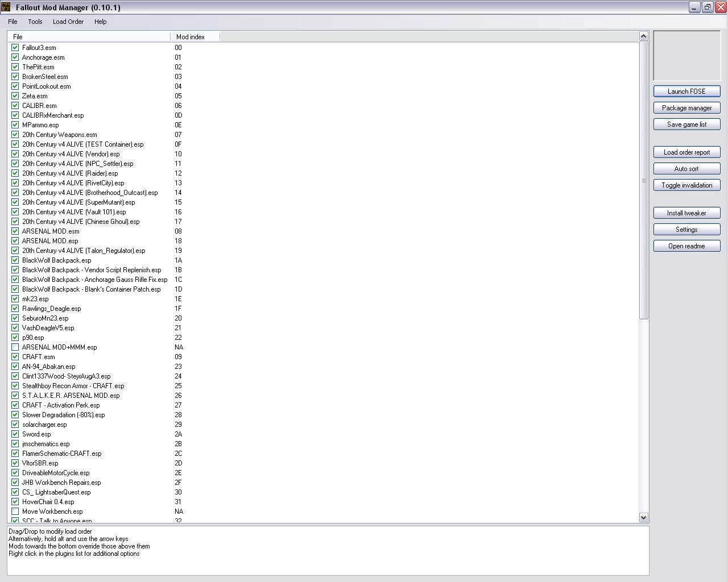Click Save game list button
The width and height of the screenshot is (728, 582).
click(x=686, y=124)
